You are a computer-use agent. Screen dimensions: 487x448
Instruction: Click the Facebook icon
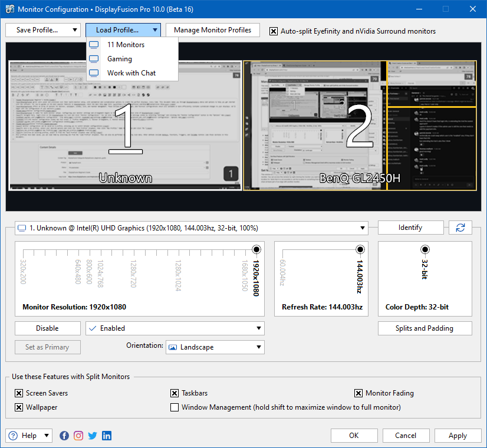pyautogui.click(x=64, y=436)
